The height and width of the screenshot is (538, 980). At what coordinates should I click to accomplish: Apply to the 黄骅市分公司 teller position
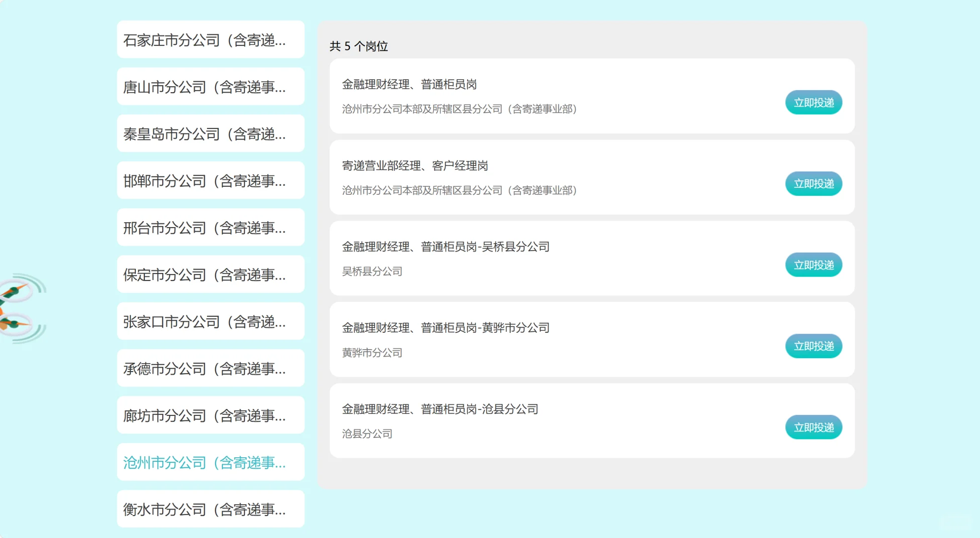(813, 346)
